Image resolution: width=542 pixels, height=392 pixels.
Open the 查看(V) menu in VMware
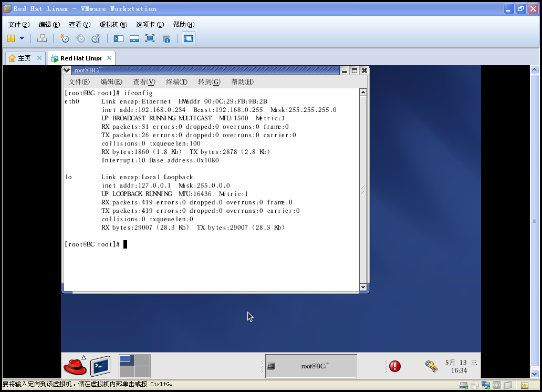79,25
